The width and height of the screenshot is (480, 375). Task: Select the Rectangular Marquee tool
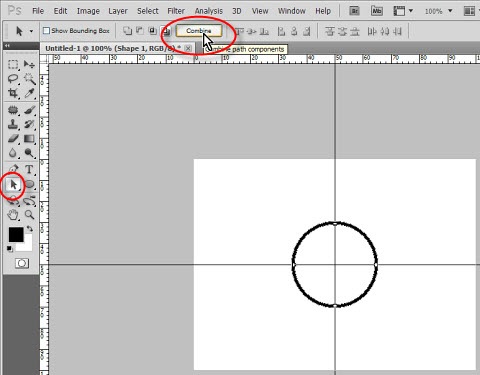coord(13,64)
